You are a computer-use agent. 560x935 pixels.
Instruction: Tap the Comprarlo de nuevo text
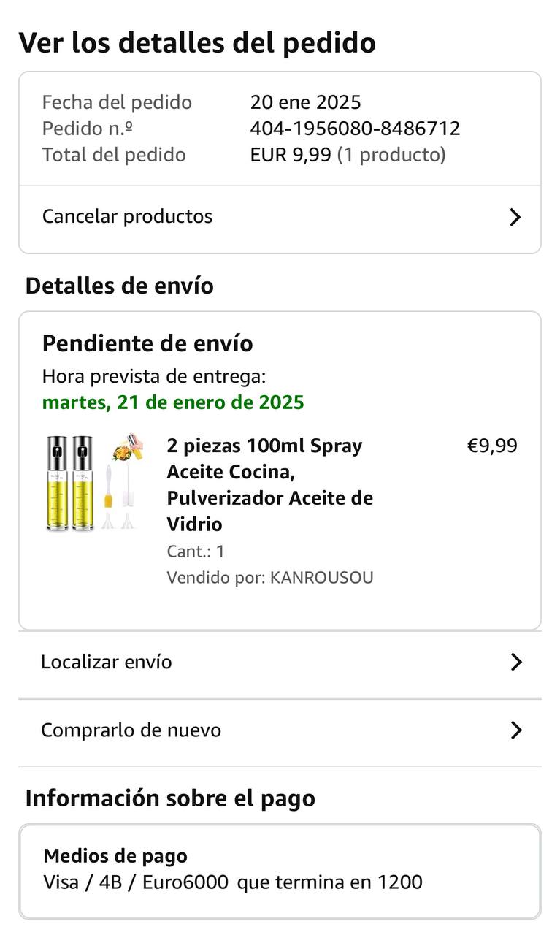(131, 730)
